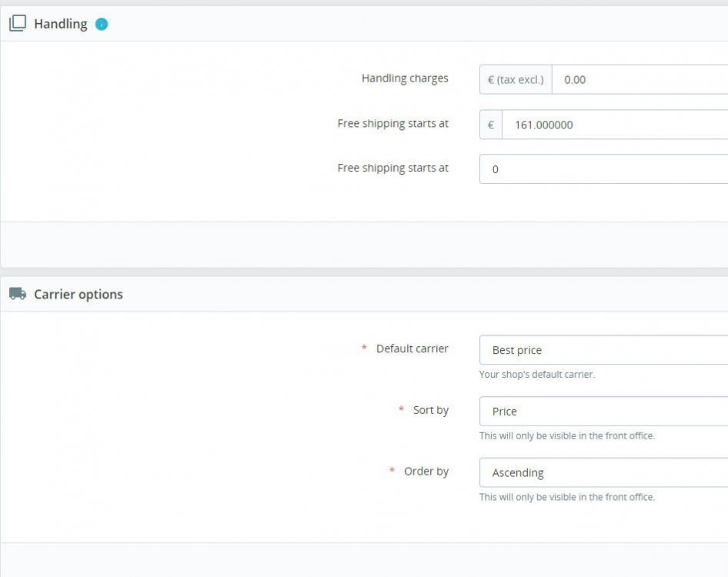Click the '€ (tax excl.)' prefix box

click(x=516, y=79)
